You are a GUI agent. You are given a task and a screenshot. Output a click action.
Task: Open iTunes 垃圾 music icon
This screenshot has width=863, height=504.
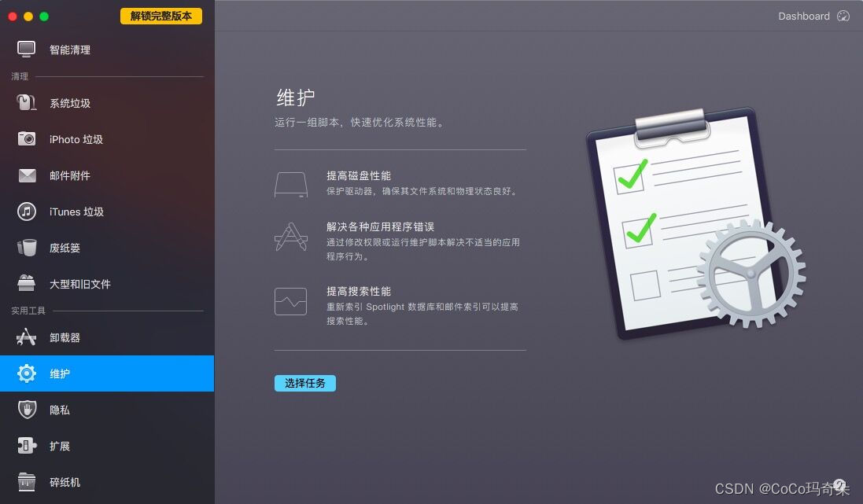[x=27, y=212]
